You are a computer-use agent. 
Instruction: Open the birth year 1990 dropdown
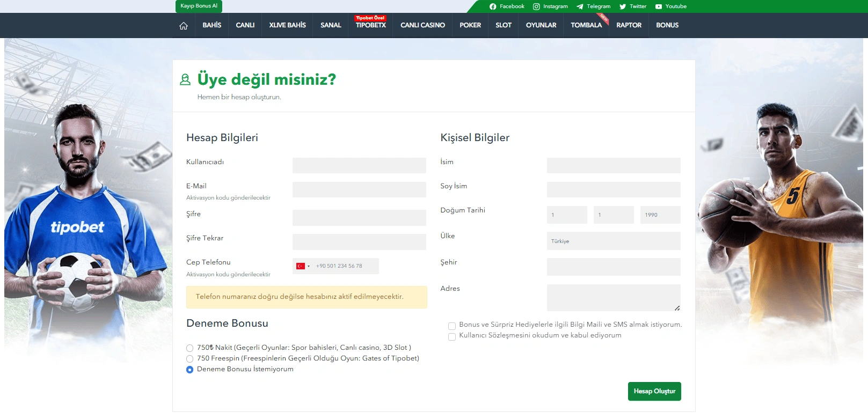[x=660, y=215]
